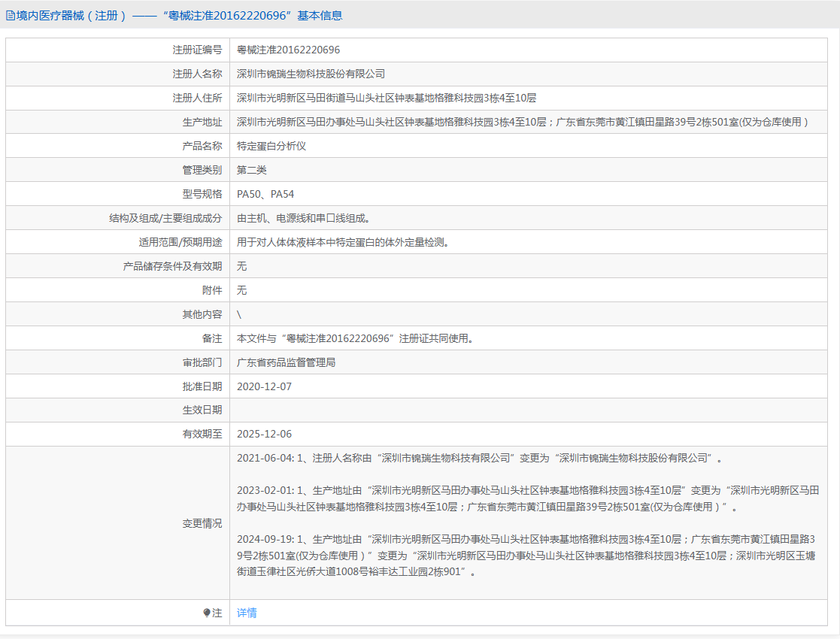Click the 注册人名称 row label
Viewport: 840px width, 639px height.
197,74
